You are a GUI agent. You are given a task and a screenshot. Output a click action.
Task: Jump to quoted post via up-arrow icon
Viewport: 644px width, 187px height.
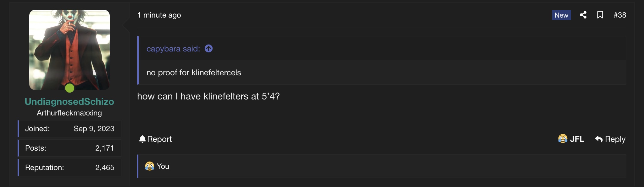(208, 49)
